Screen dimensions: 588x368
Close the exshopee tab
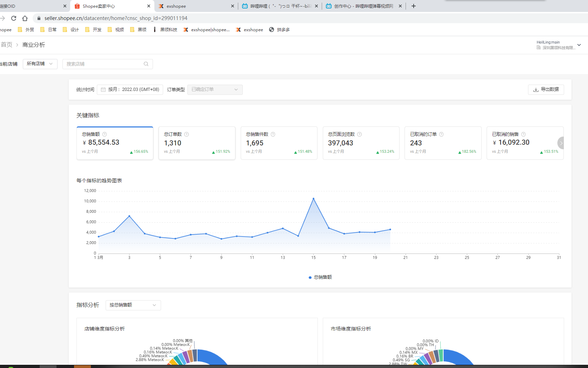233,6
